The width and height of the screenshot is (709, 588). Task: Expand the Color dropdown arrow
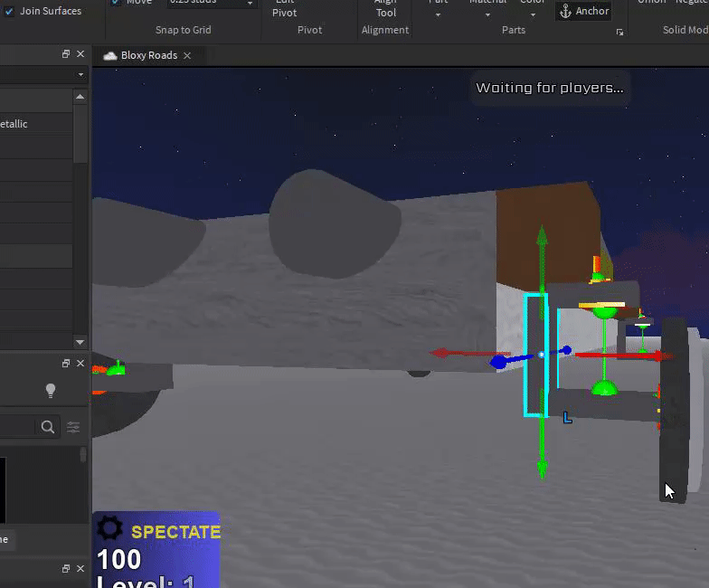pos(534,14)
